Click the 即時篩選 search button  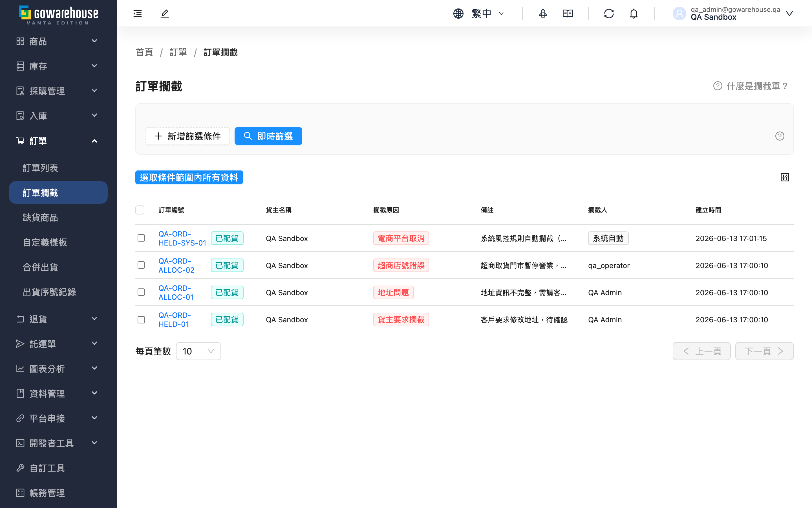tap(268, 136)
